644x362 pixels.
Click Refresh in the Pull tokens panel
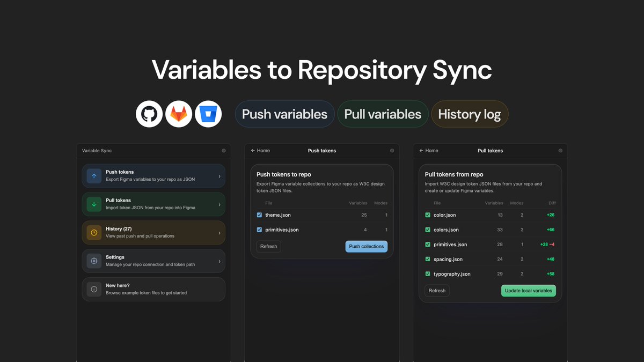click(x=437, y=291)
